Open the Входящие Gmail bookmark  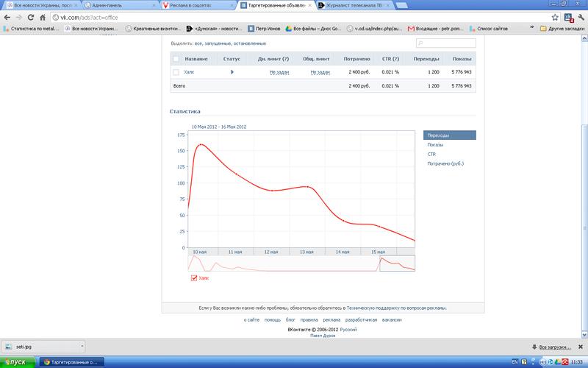pos(436,28)
